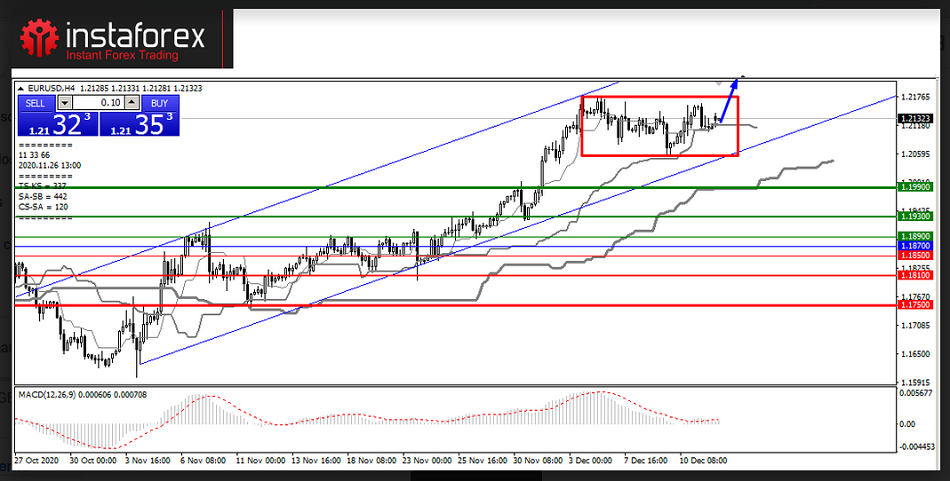Click the 1.1750 red price label
Viewport: 950px width, 481px height.
[915, 305]
